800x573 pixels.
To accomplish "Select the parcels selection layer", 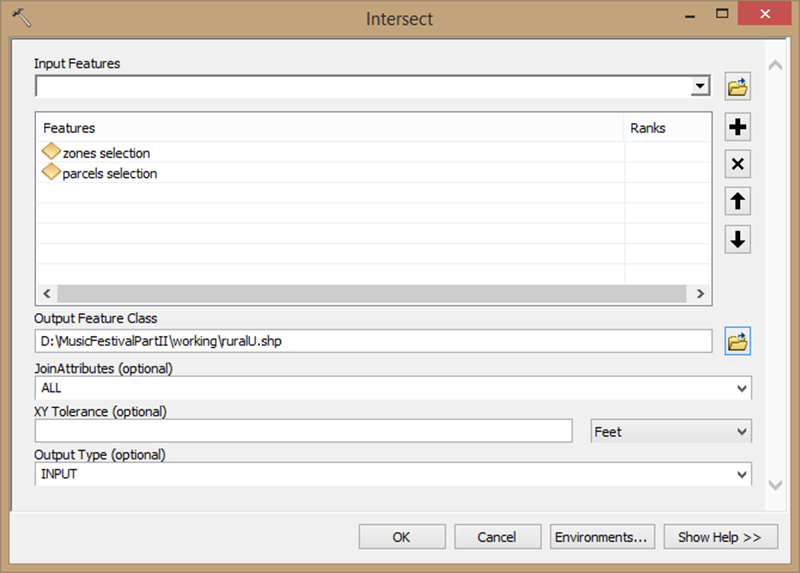I will [x=109, y=173].
